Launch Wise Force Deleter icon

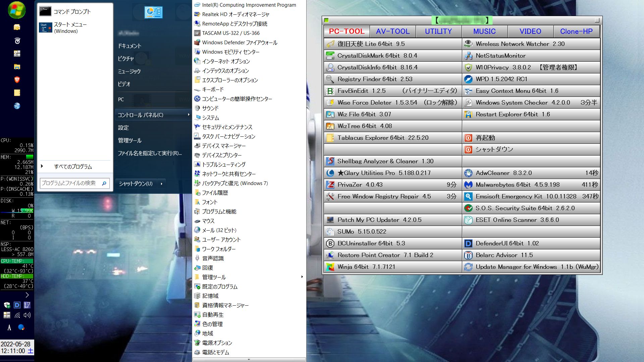tap(330, 103)
